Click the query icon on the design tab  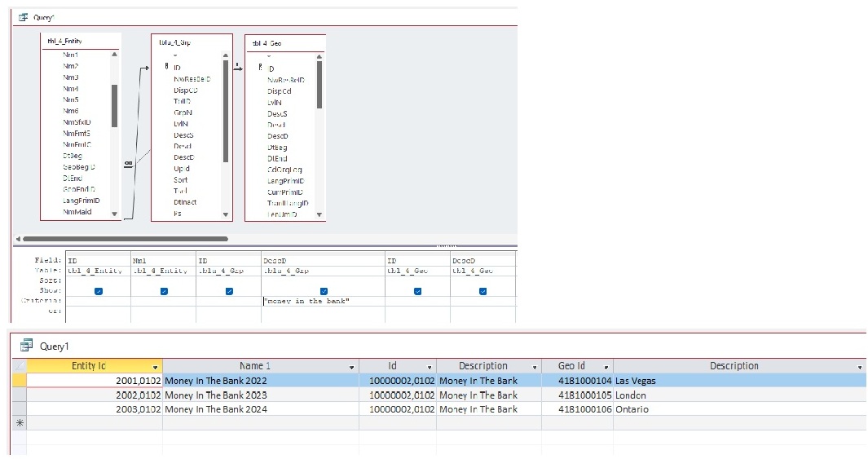23,16
